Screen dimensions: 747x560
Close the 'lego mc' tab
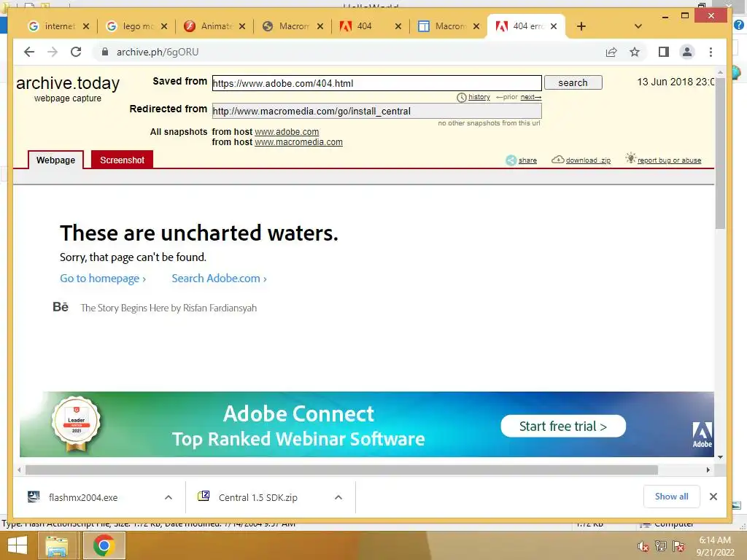coord(164,26)
